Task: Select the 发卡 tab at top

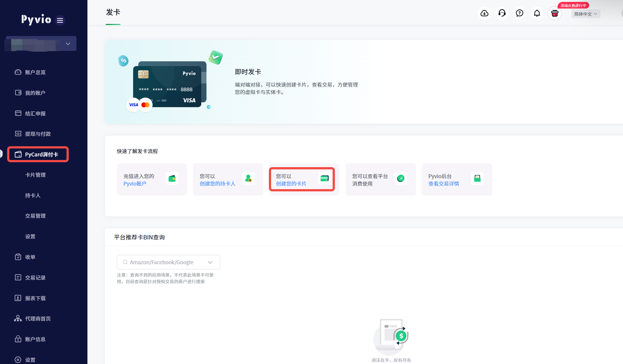Action: coord(113,13)
